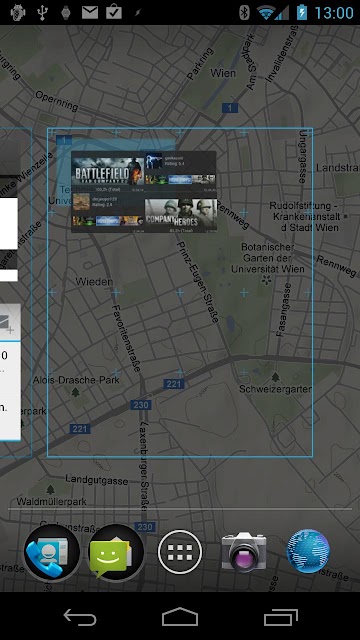
Task: Open the Browser globe icon
Action: [x=308, y=551]
